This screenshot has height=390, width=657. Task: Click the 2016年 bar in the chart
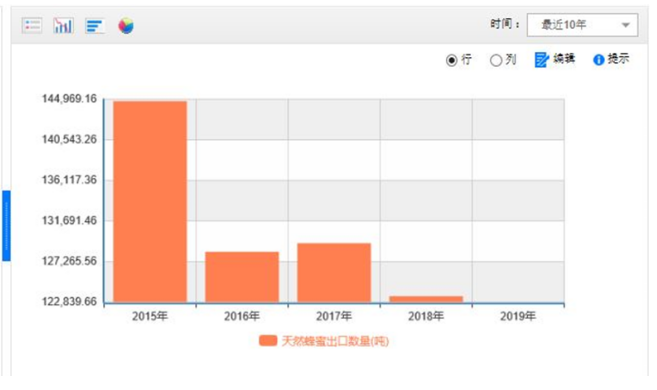pos(242,277)
